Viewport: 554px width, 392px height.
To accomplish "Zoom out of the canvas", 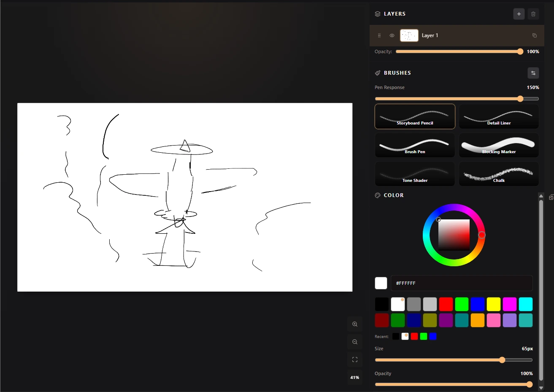I will [x=354, y=341].
